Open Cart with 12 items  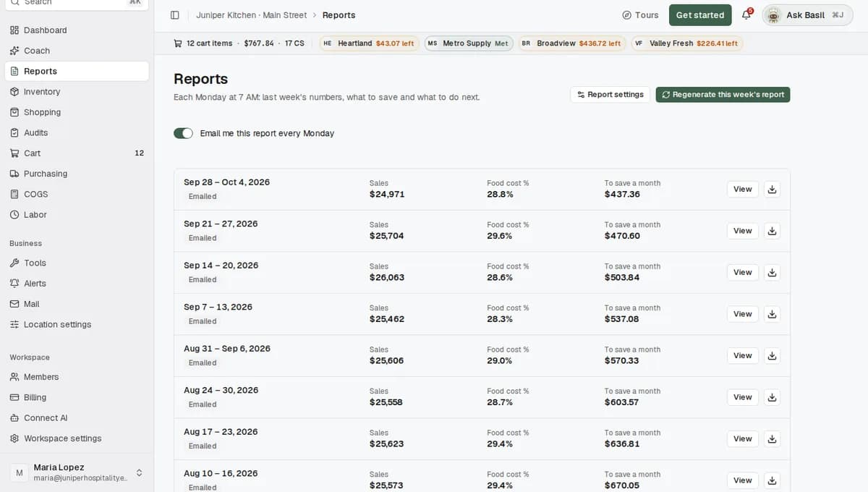pyautogui.click(x=77, y=153)
